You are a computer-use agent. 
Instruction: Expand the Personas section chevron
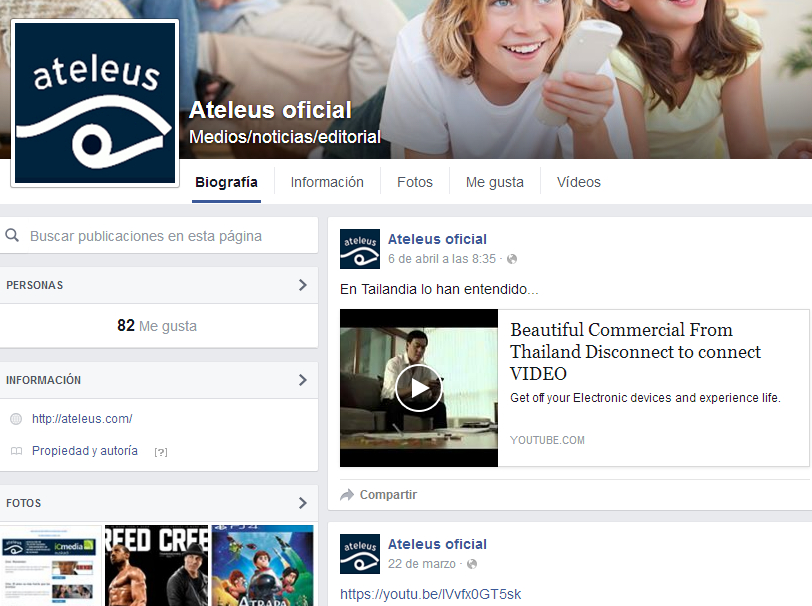pyautogui.click(x=302, y=285)
